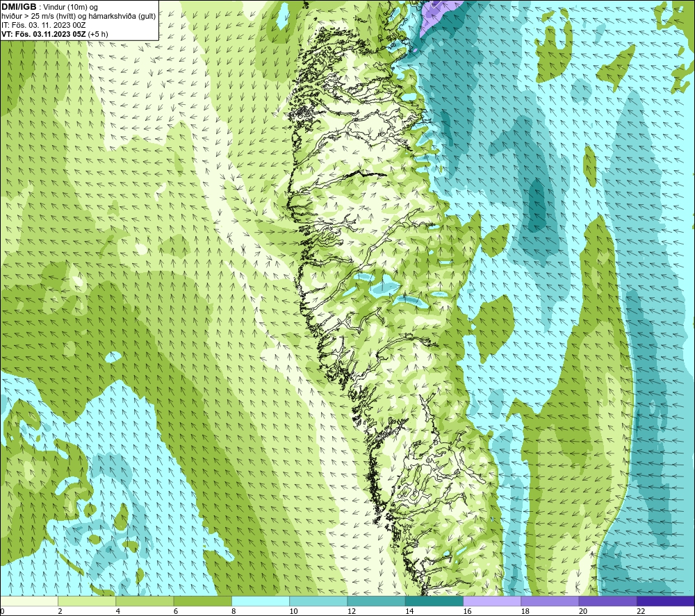This screenshot has width=695, height=616.
Task: Pick the 12–14 m/s teal swatch
Action: [x=376, y=601]
